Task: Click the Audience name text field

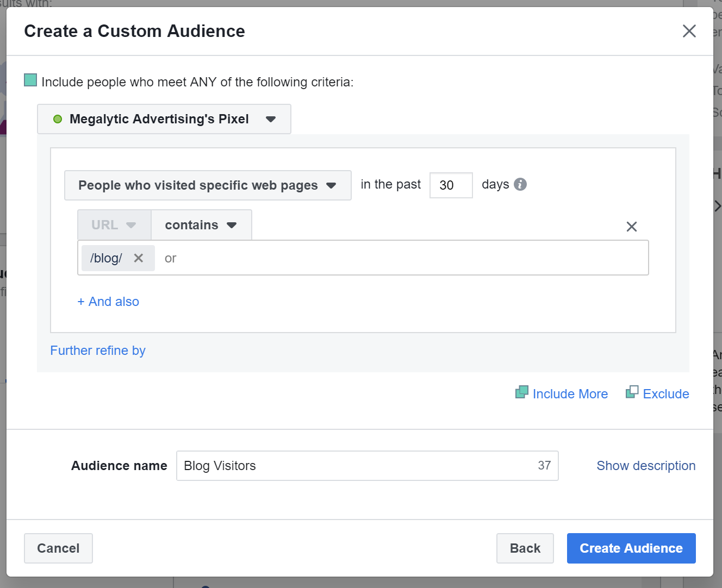Action: click(368, 466)
